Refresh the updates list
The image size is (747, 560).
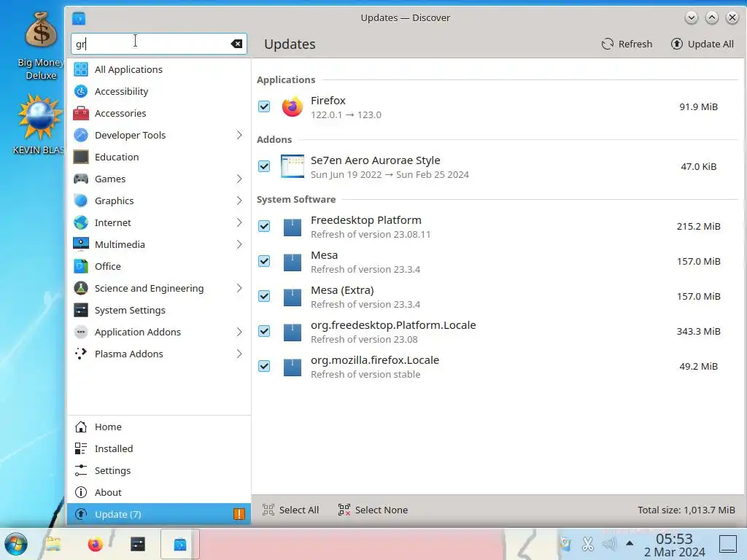coord(627,44)
